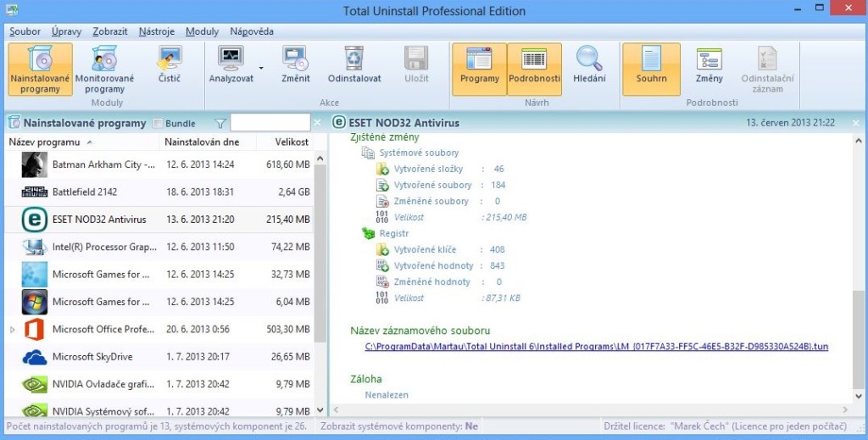
Task: Click Vytvořené složky folder icon
Action: (x=382, y=169)
